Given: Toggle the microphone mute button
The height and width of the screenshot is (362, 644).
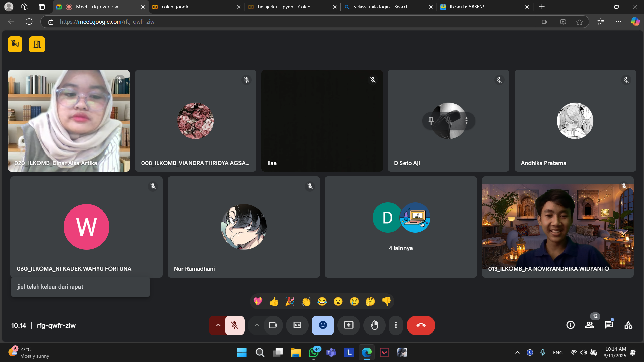Looking at the screenshot, I should (x=235, y=325).
